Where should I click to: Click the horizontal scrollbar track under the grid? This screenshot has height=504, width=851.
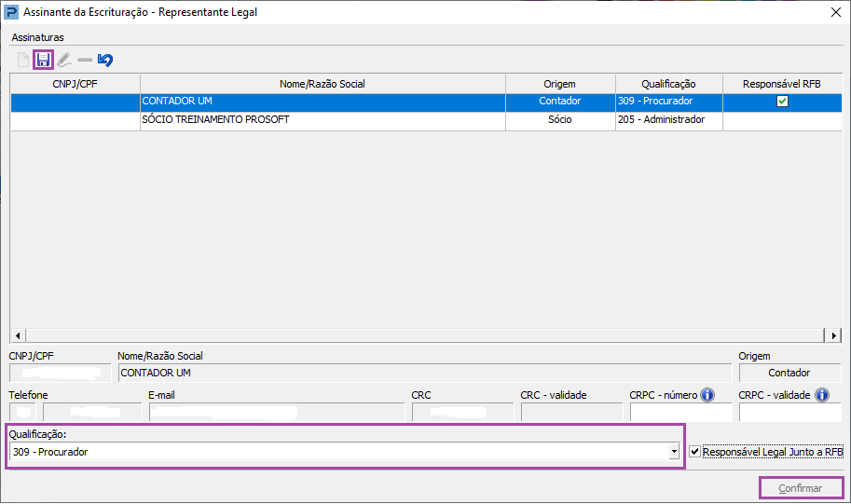click(425, 335)
